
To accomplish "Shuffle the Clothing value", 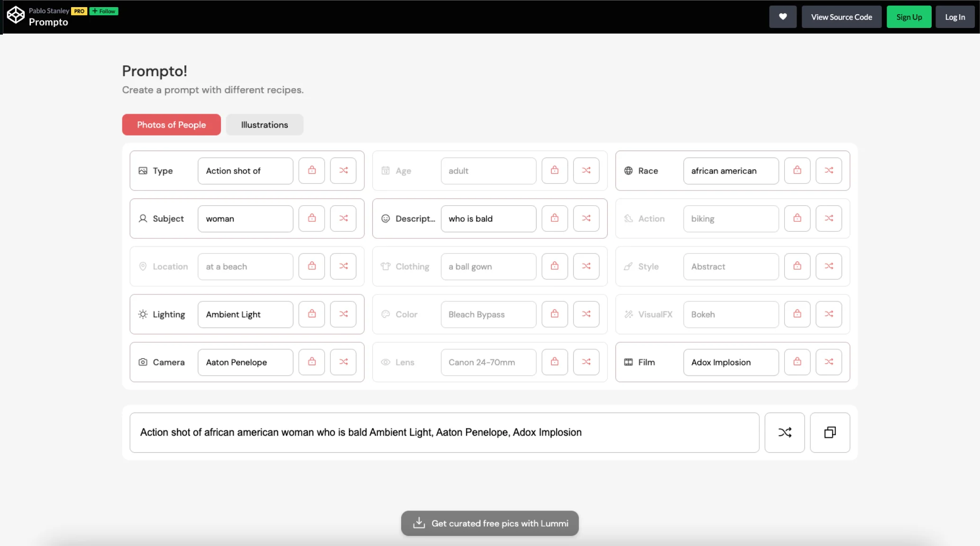I will (586, 266).
